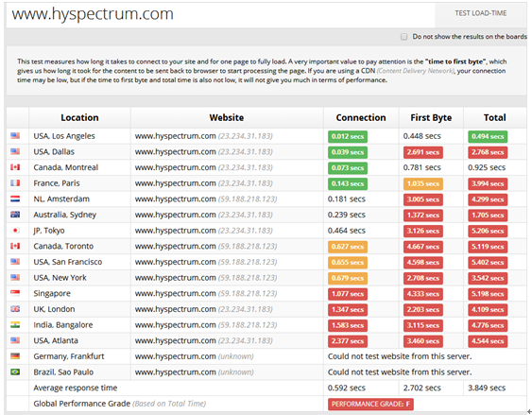Click the average 0.592 secs connection value
The image size is (532, 415).
(347, 388)
